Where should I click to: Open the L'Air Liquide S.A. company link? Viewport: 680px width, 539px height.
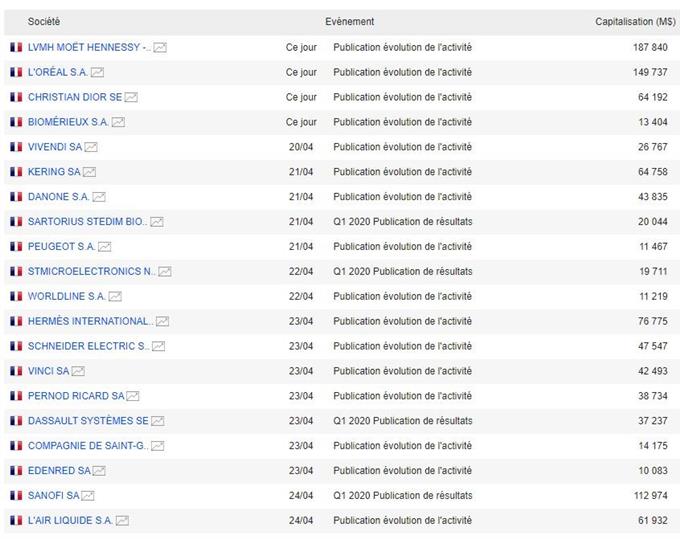click(x=70, y=520)
